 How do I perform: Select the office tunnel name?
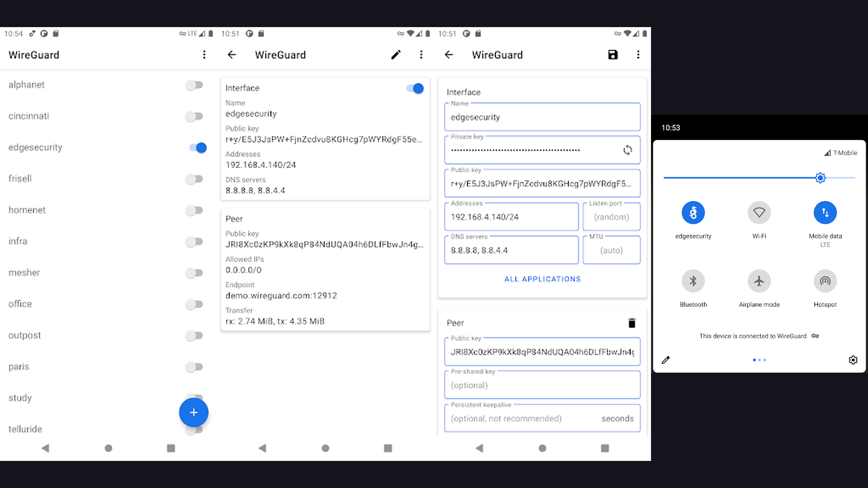[20, 304]
